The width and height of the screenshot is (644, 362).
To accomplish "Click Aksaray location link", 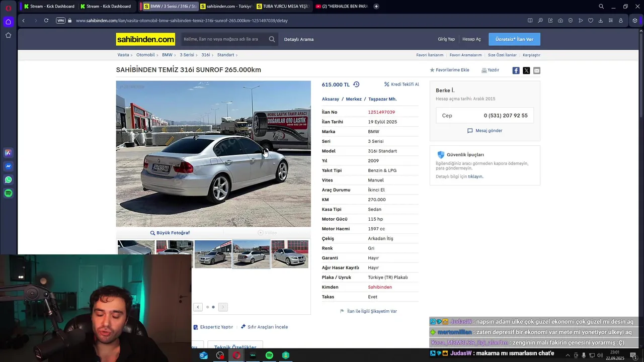I will point(331,99).
